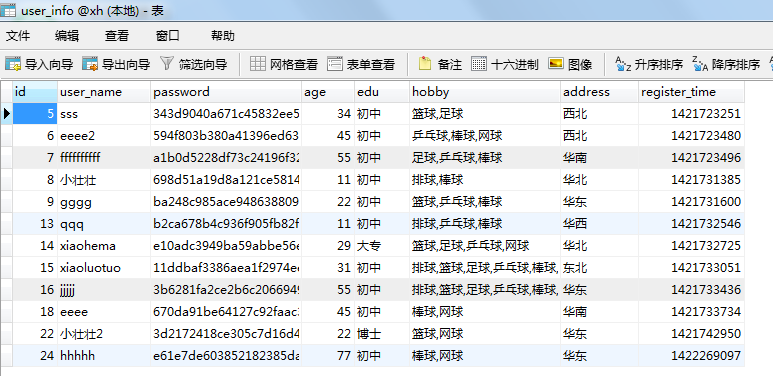Viewport: 773px width, 376px height.
Task: Select user_name cell 'xiaohema'
Action: [104, 245]
